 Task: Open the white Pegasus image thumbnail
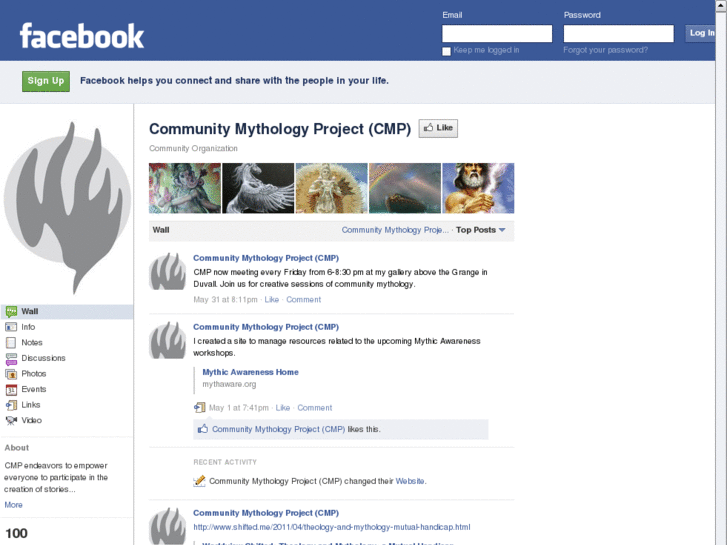(x=258, y=188)
